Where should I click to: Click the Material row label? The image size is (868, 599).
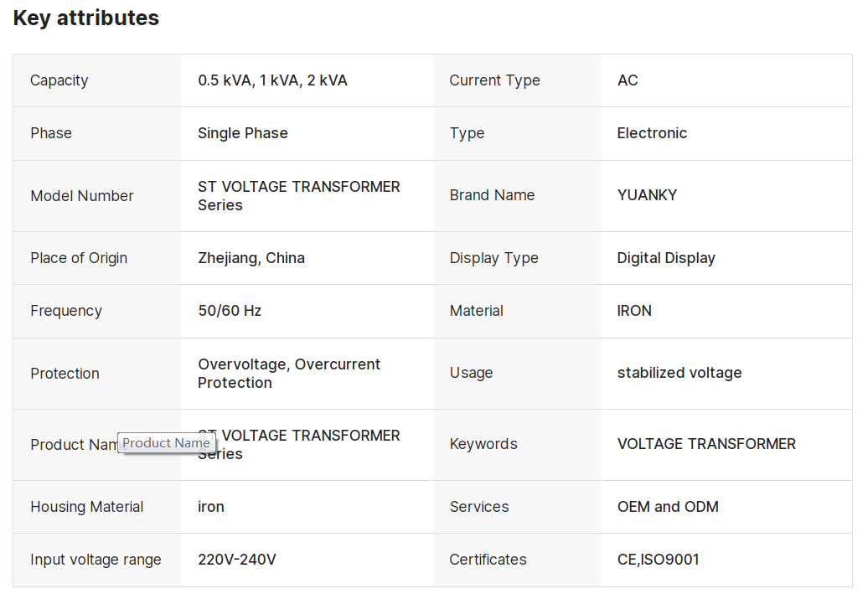tap(476, 311)
